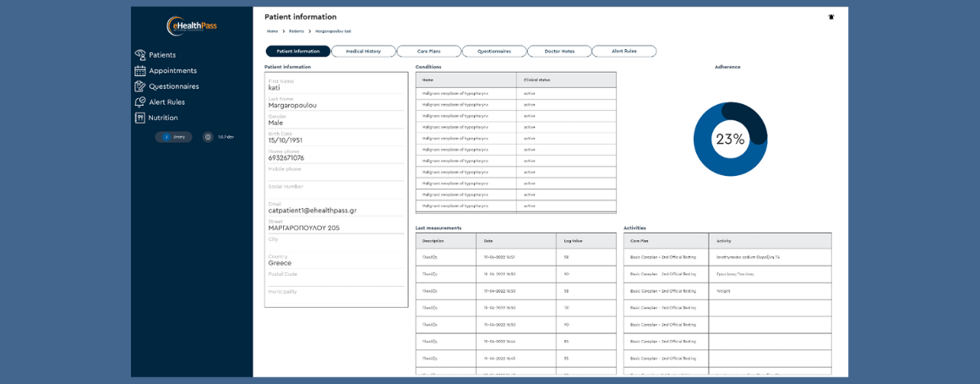The image size is (980, 384).
Task: Click the empty Postal Code field
Action: 336,277
